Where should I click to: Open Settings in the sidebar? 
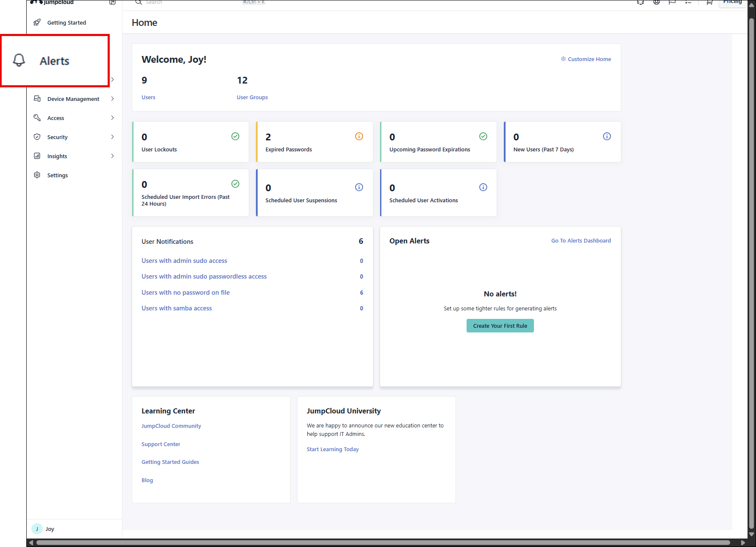(57, 175)
